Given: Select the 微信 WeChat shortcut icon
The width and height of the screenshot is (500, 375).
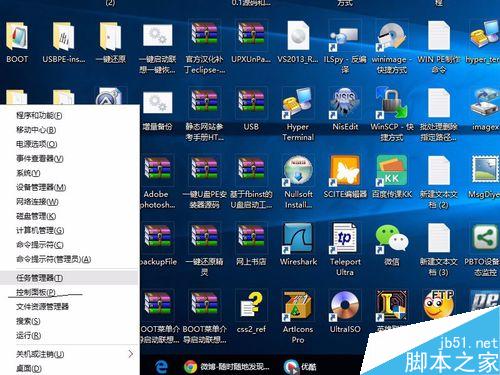Looking at the screenshot, I should click(x=392, y=239).
